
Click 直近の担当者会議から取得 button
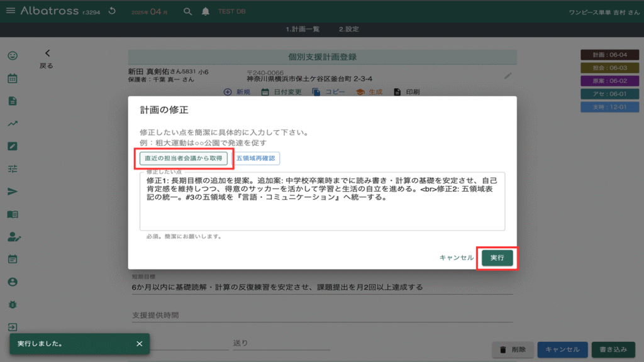tap(184, 158)
